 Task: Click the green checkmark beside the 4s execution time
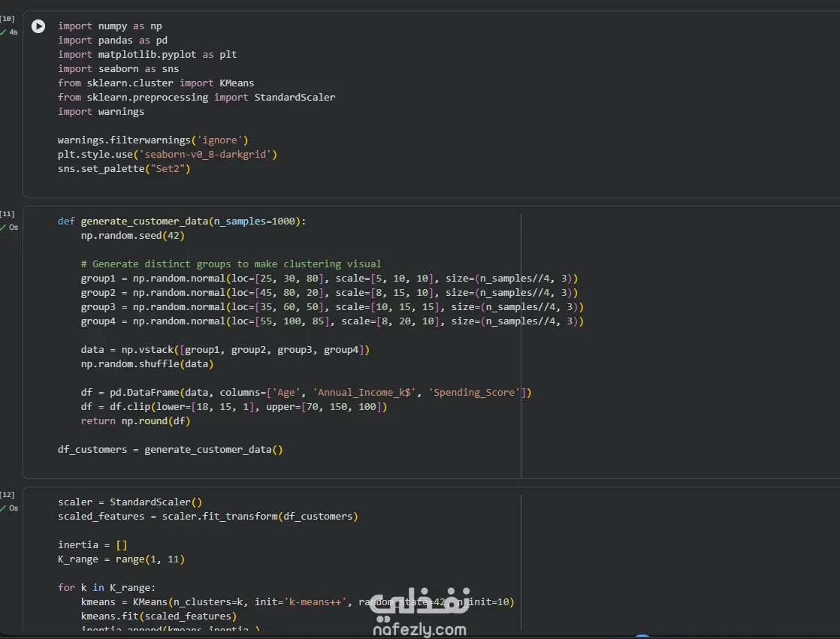point(3,32)
